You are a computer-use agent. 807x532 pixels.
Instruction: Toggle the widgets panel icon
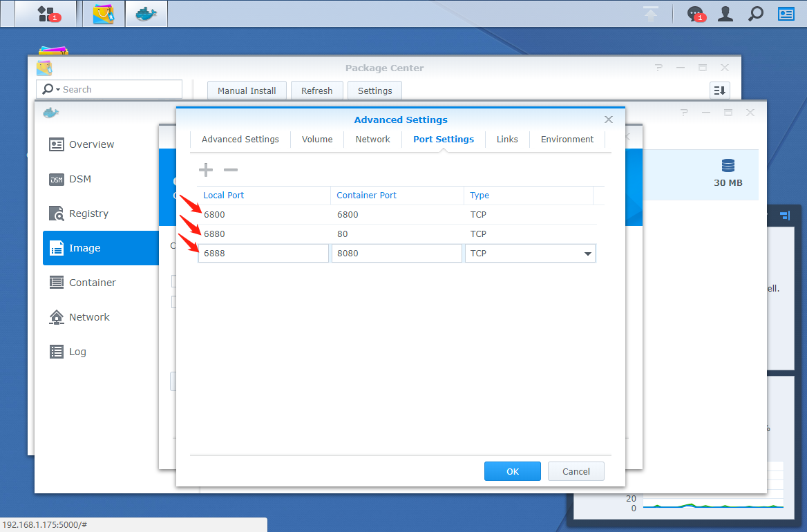pyautogui.click(x=786, y=14)
